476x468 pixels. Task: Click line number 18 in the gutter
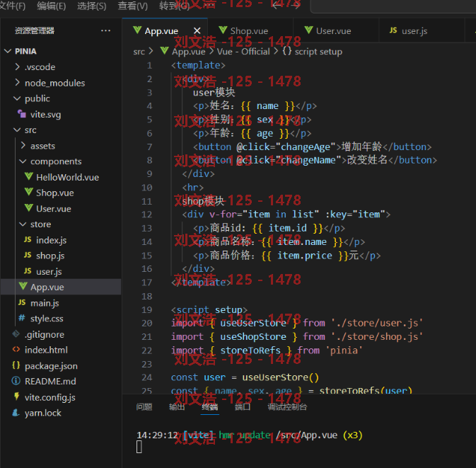pos(147,296)
